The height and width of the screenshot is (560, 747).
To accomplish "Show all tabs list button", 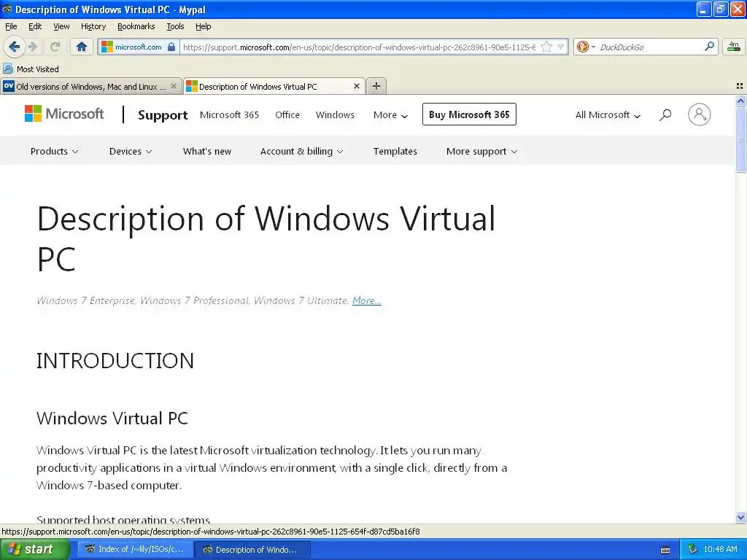I will 740,86.
